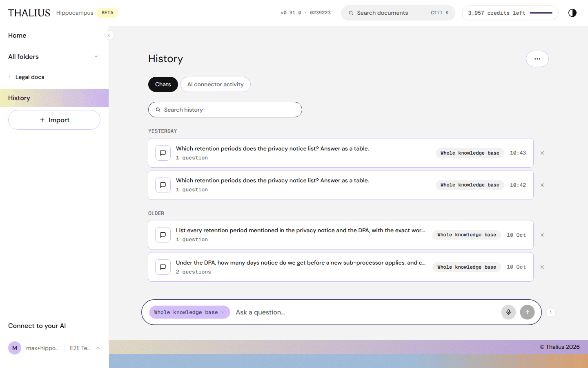588x368 pixels.
Task: Expand the Legal docs folder
Action: [10, 77]
